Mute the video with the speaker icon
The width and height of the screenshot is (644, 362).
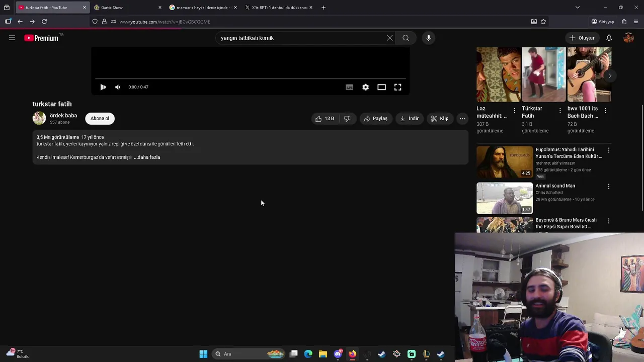[x=118, y=87]
